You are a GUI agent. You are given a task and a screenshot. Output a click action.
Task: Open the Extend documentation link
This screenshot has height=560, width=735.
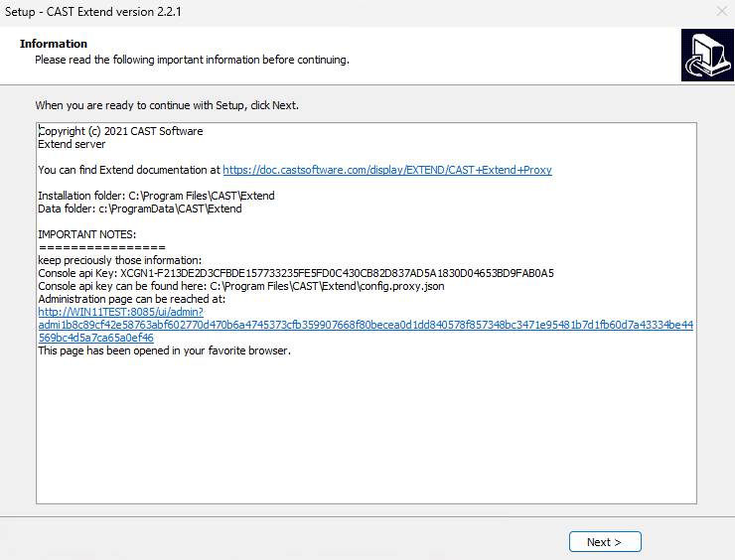386,170
